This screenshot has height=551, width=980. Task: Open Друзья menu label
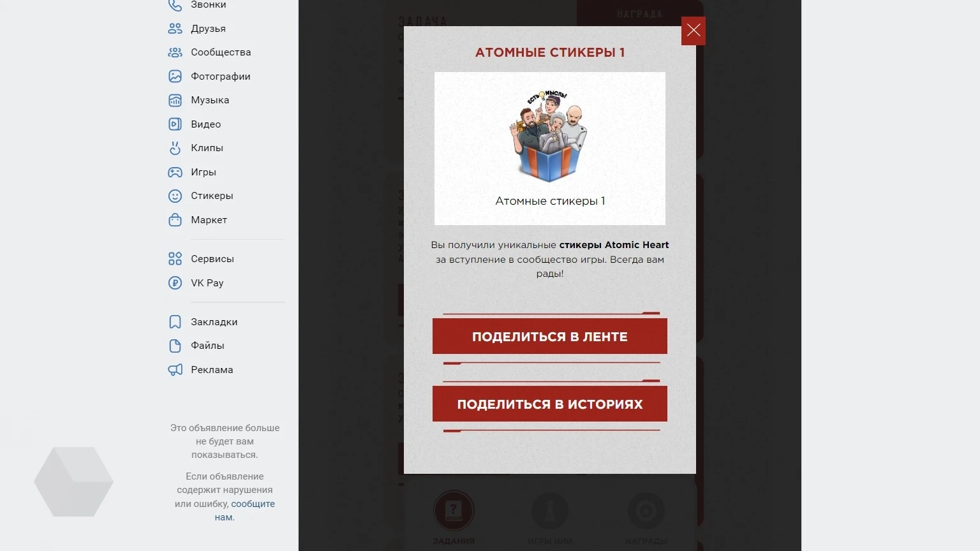pos(208,29)
